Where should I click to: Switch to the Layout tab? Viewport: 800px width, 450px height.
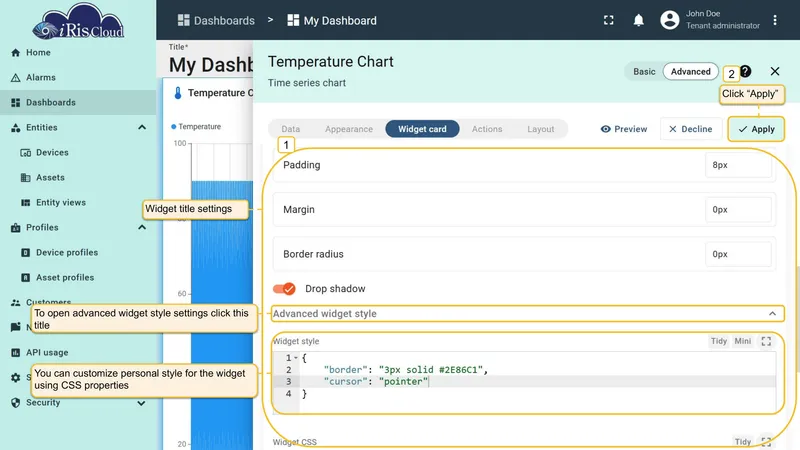click(x=540, y=129)
